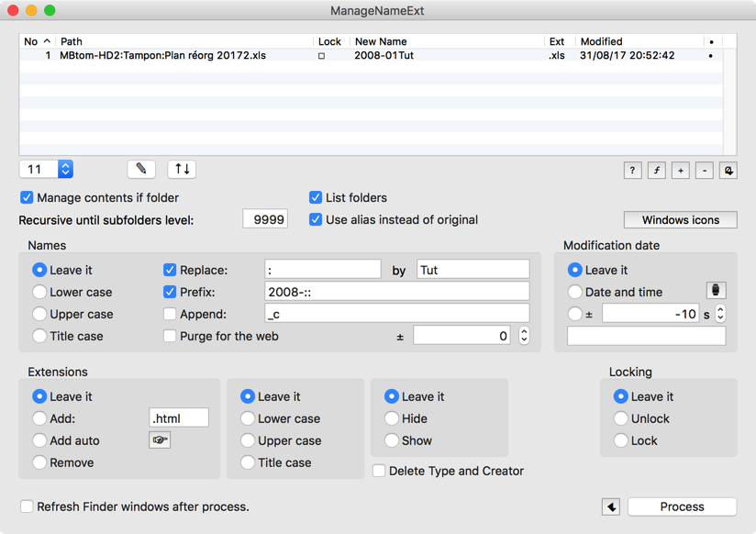Viewport: 756px width, 534px height.
Task: Click the pointing hand icon beside Add auto
Action: (x=160, y=440)
